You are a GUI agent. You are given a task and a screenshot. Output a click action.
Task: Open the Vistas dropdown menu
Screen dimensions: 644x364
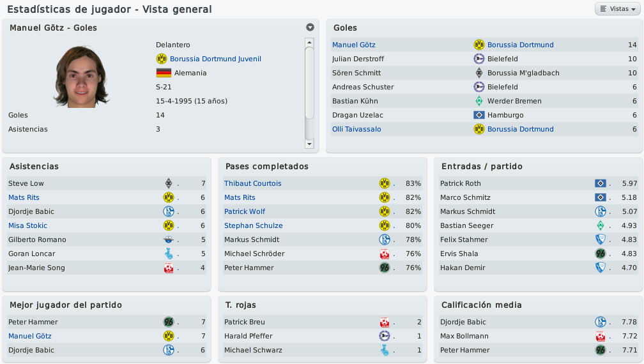click(617, 8)
